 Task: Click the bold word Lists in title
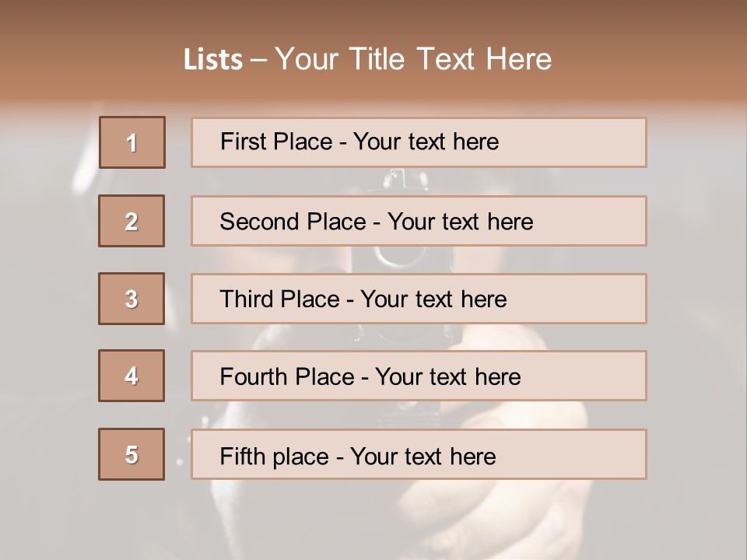point(213,59)
